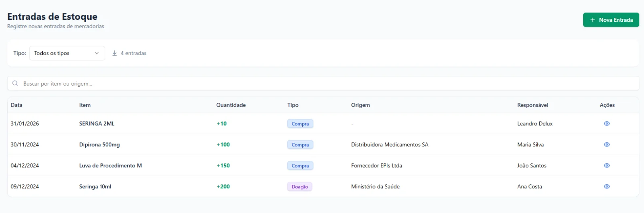View details of Seringa 10ml entry
This screenshot has width=644, height=213.
pyautogui.click(x=607, y=187)
